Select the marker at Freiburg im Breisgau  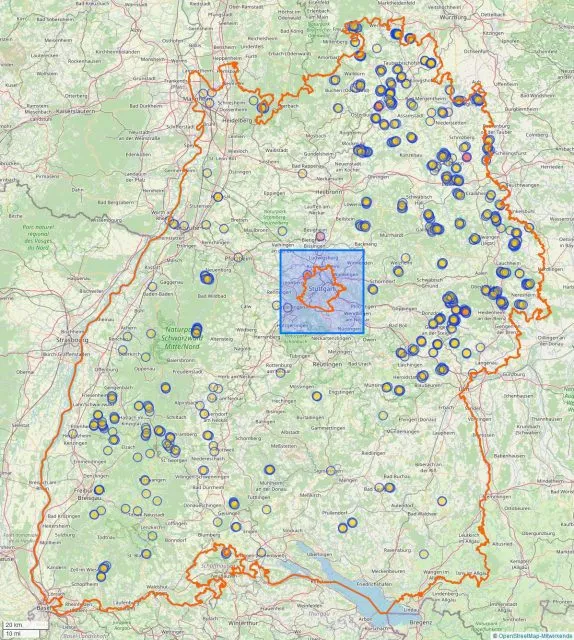pyautogui.click(x=99, y=490)
